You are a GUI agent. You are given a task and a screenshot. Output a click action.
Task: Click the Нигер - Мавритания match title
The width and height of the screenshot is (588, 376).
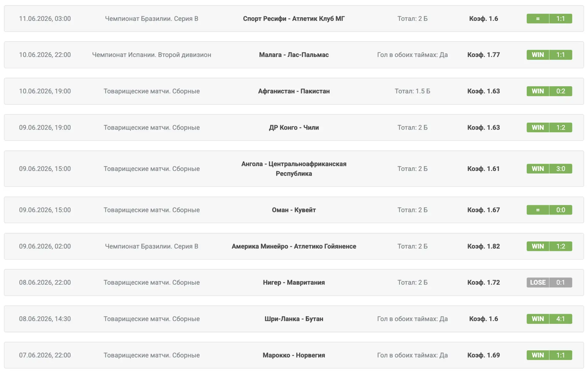(x=294, y=283)
